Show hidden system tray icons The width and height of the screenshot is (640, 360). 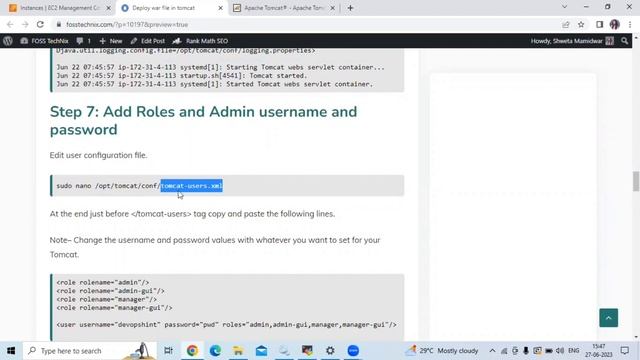coord(492,351)
